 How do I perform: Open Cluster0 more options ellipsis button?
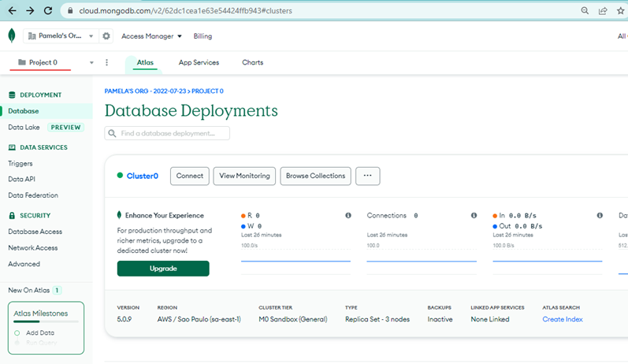click(368, 176)
